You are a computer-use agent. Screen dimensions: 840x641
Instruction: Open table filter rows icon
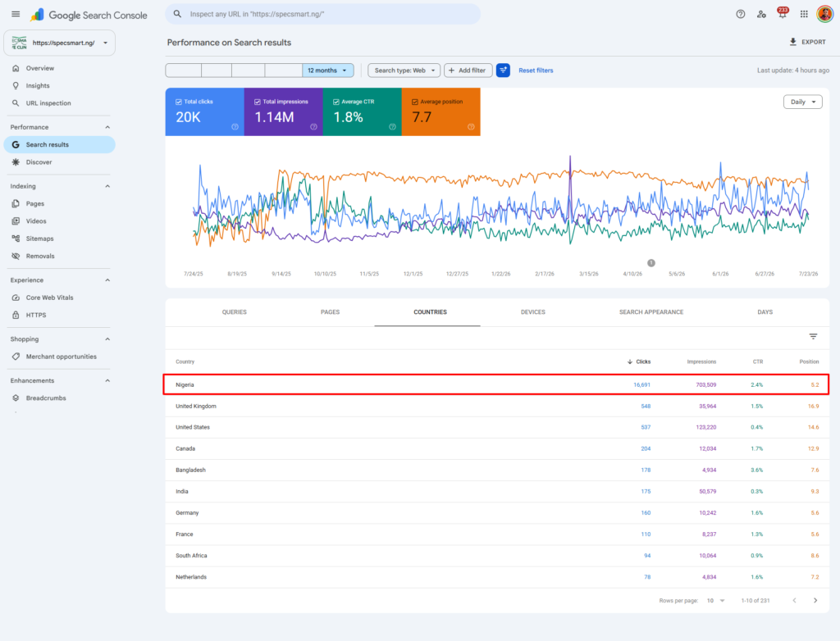813,336
